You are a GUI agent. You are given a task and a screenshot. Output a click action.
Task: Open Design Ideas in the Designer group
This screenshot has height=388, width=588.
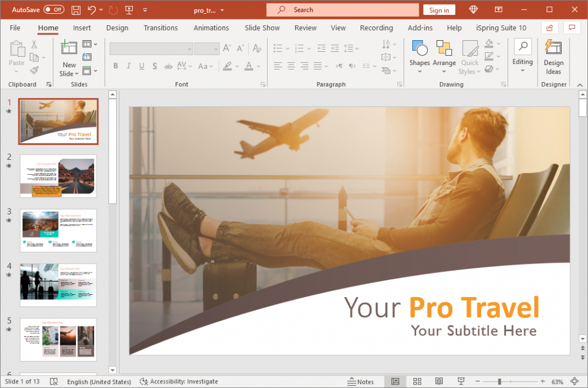pos(553,57)
